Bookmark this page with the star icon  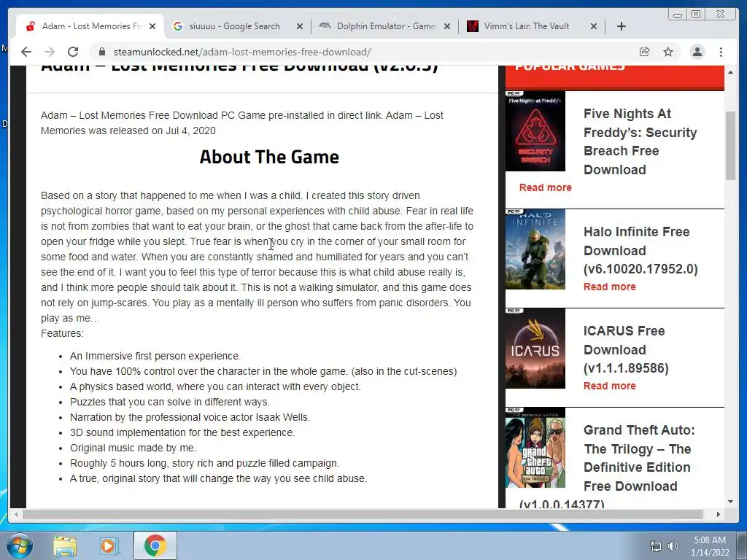coord(668,52)
